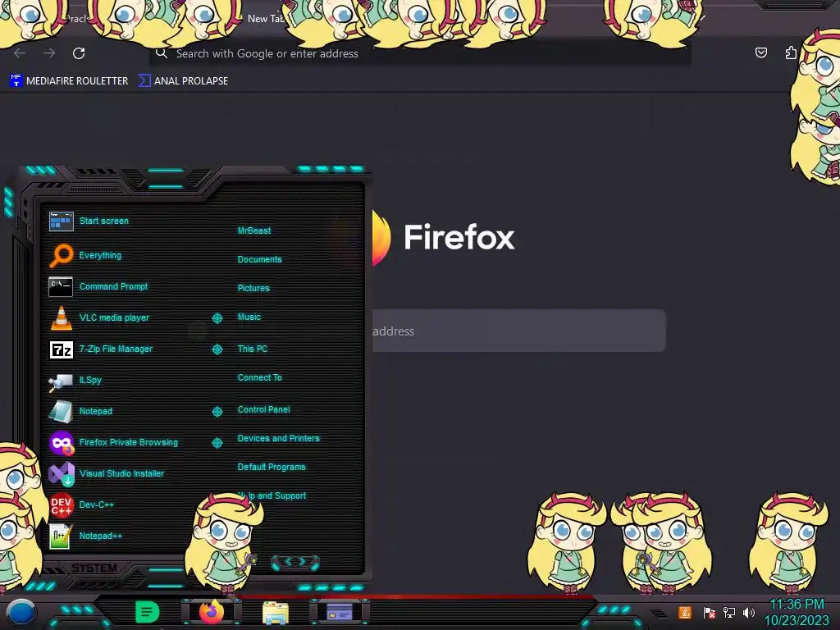
Task: Open This PC in start menu
Action: [x=253, y=349]
